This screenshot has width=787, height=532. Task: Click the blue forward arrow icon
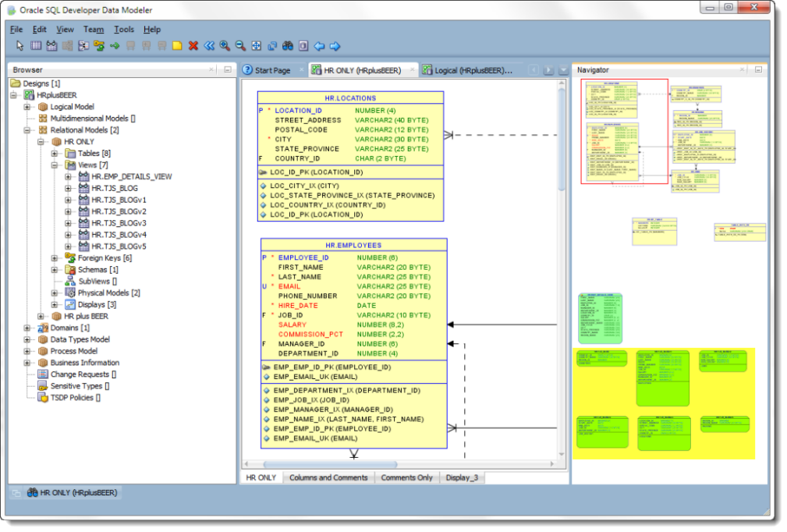coord(335,46)
